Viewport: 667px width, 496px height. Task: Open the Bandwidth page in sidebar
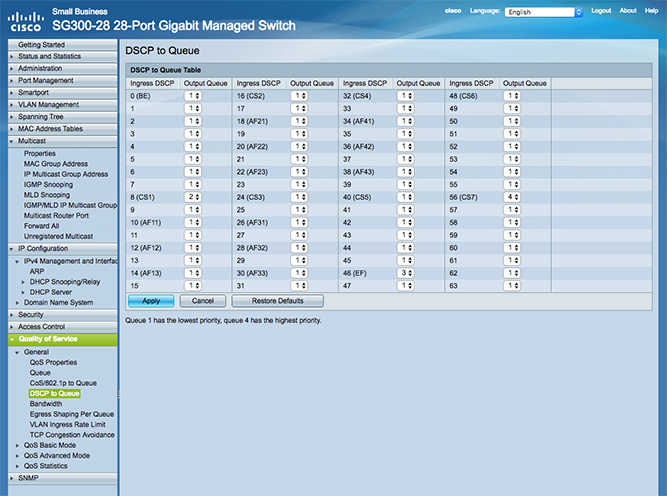[48, 404]
